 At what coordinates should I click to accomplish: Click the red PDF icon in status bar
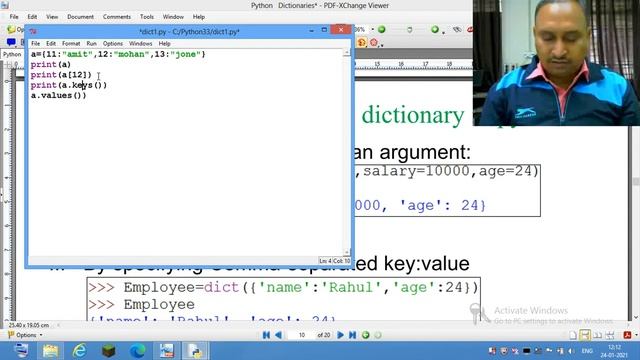[627, 335]
